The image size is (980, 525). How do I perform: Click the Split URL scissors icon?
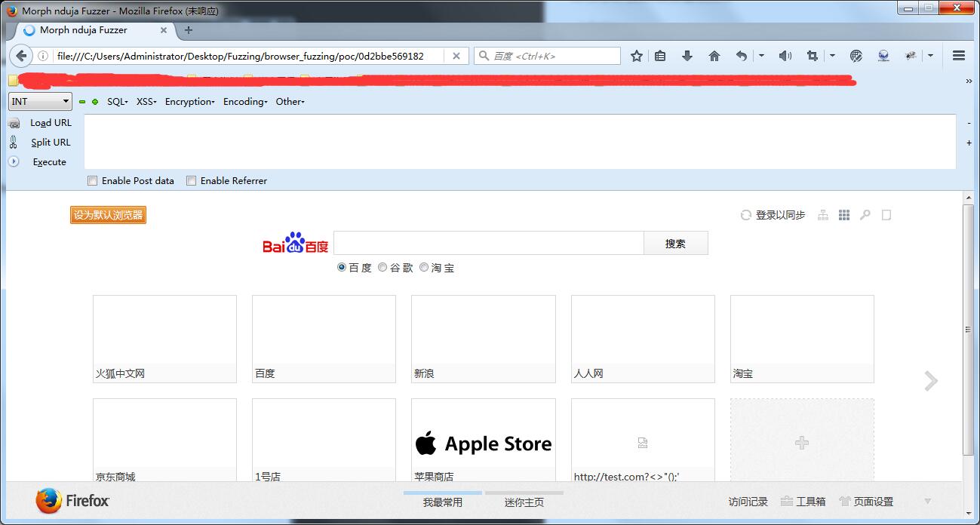(14, 142)
